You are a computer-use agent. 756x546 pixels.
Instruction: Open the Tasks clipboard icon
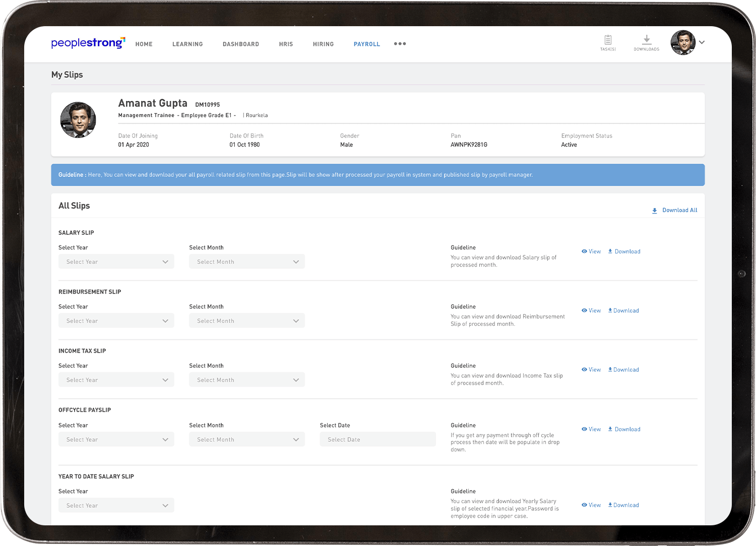[608, 40]
